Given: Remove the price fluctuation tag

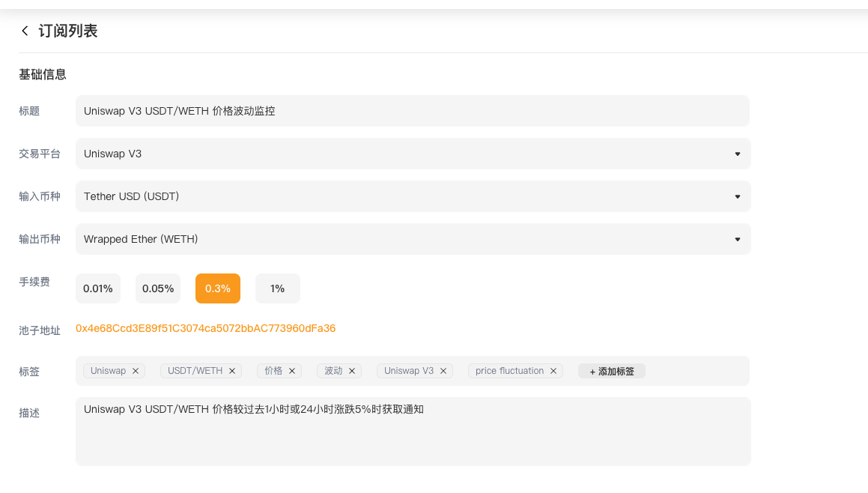Looking at the screenshot, I should tap(553, 371).
